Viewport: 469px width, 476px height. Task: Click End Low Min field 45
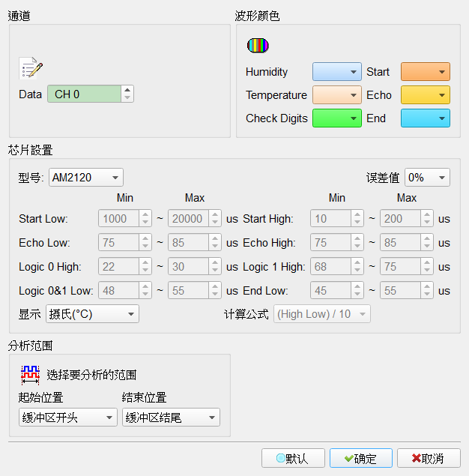(330, 290)
